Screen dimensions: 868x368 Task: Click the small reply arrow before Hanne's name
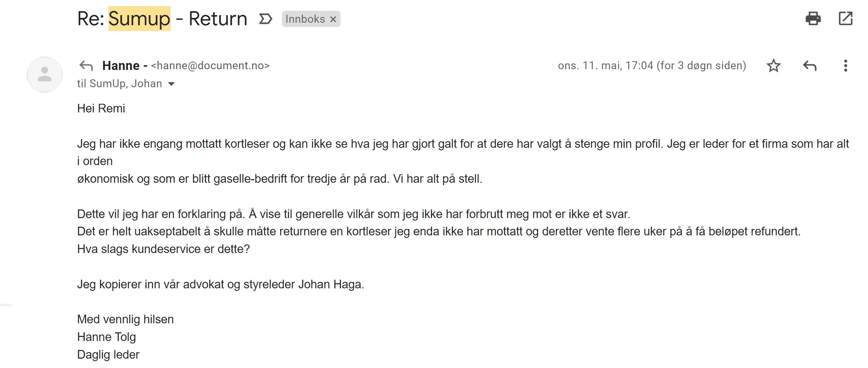tap(86, 66)
